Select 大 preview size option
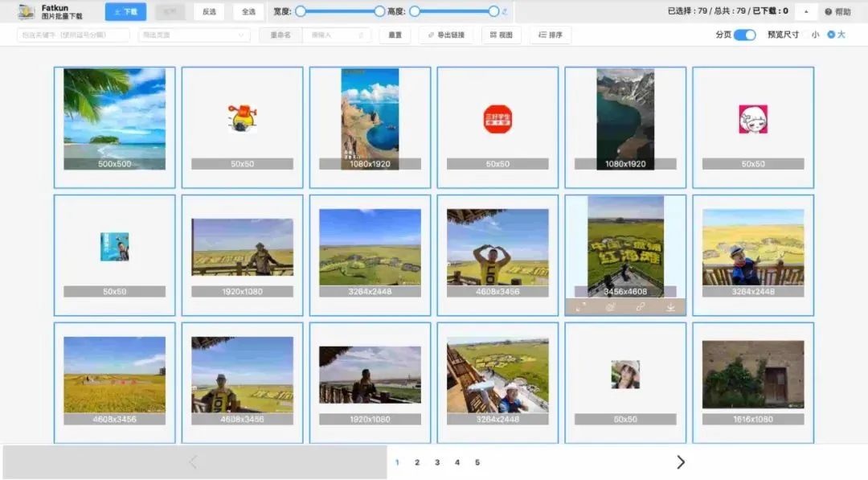 tap(842, 35)
